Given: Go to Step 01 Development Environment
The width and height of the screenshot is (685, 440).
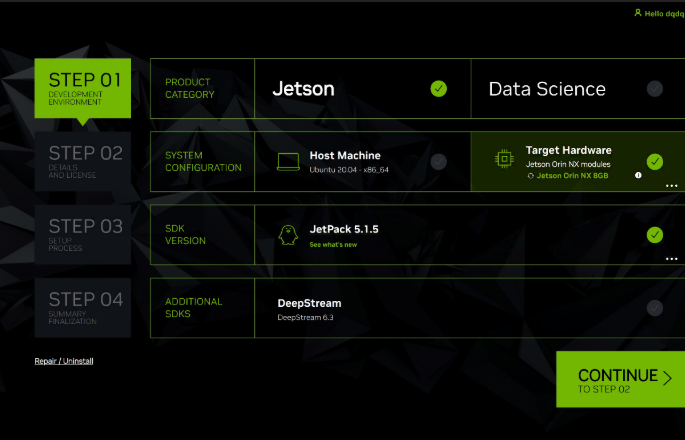Looking at the screenshot, I should point(83,88).
